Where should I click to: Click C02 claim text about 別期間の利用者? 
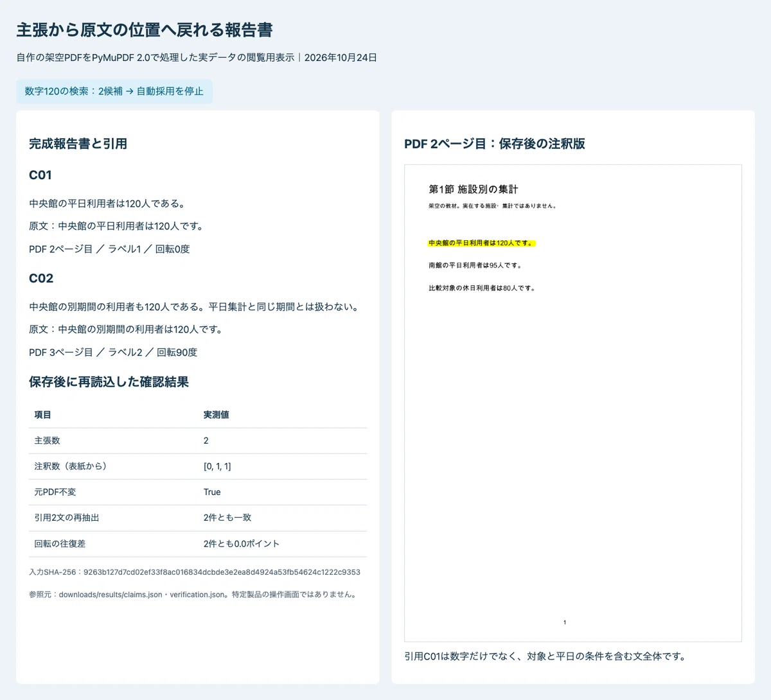[x=195, y=307]
